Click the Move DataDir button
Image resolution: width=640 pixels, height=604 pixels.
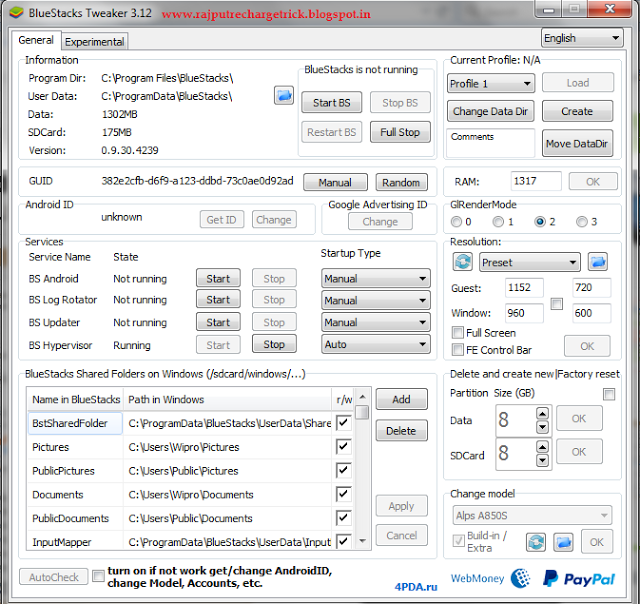[577, 143]
